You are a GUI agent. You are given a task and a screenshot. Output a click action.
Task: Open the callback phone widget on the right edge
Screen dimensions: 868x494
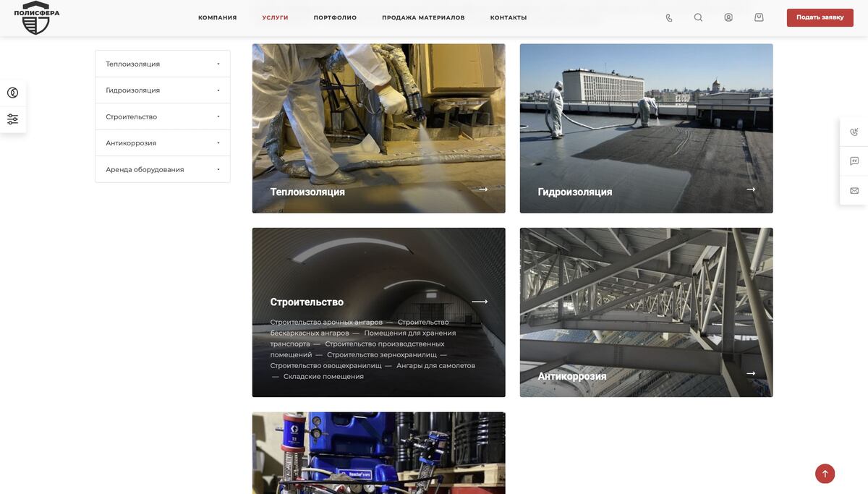854,132
